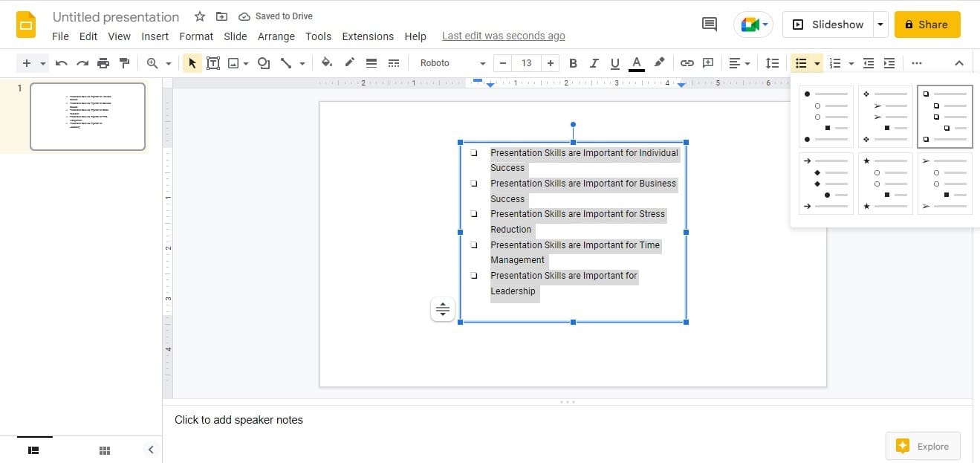The image size is (980, 463).
Task: Choose the hollow square bullet style
Action: (944, 115)
